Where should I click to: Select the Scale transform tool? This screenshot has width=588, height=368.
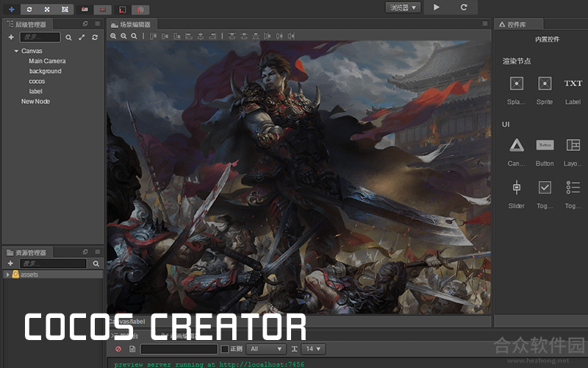coord(47,9)
